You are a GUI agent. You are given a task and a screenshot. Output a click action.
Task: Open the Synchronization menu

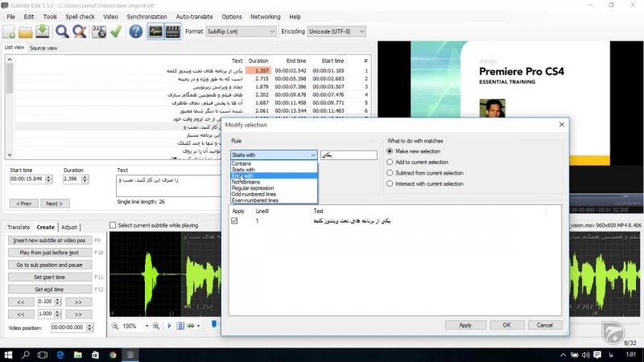[x=147, y=16]
